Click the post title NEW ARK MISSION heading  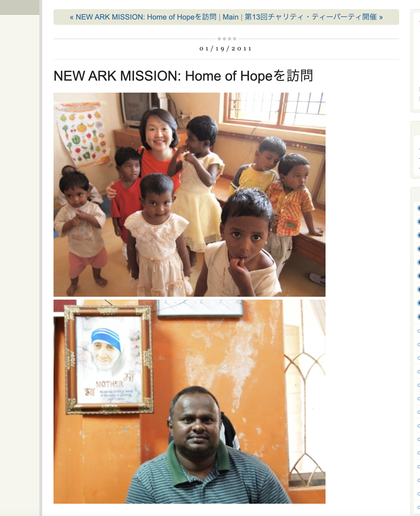point(183,76)
